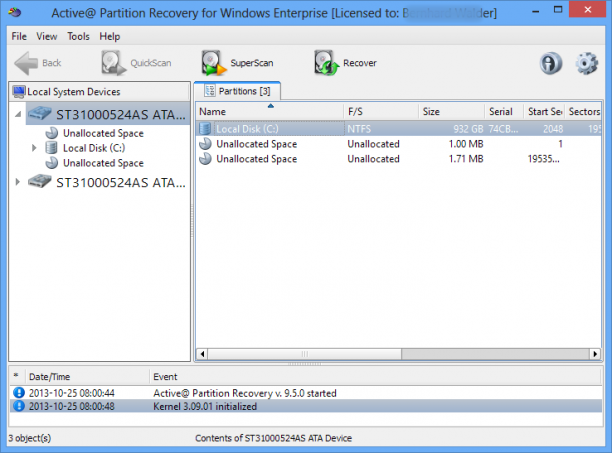Click the 19535... start sector cell
The height and width of the screenshot is (453, 612).
543,158
